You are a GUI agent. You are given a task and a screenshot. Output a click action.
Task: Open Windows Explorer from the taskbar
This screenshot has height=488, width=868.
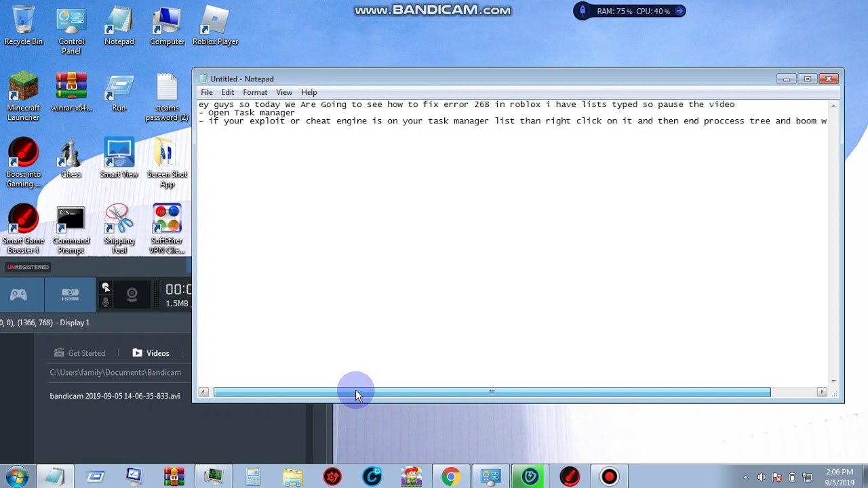click(x=292, y=476)
